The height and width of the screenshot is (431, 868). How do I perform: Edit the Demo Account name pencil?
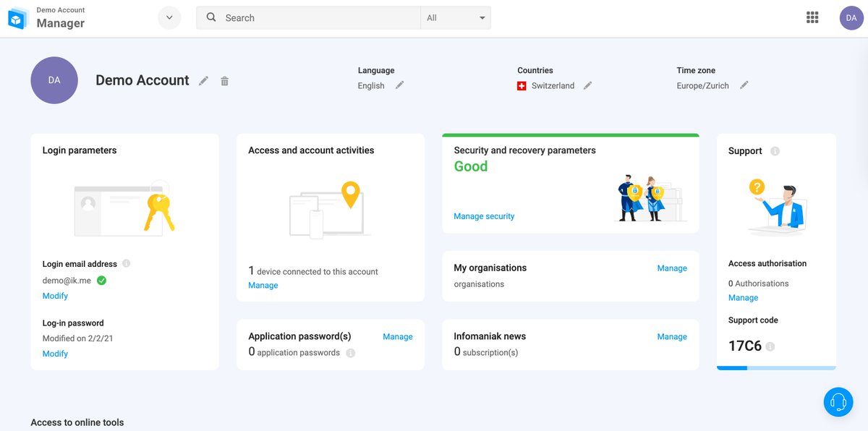(204, 81)
